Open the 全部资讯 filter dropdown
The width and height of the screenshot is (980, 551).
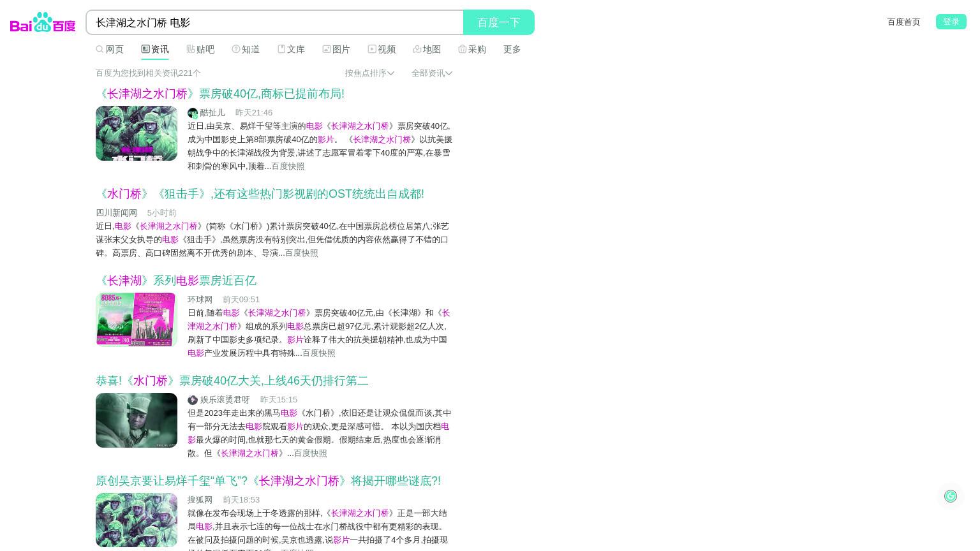click(x=432, y=73)
